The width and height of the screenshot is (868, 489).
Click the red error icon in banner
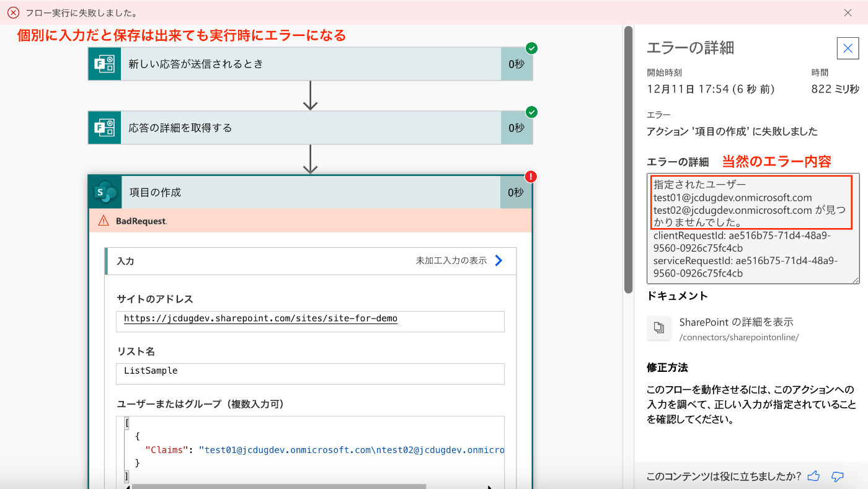[x=13, y=12]
